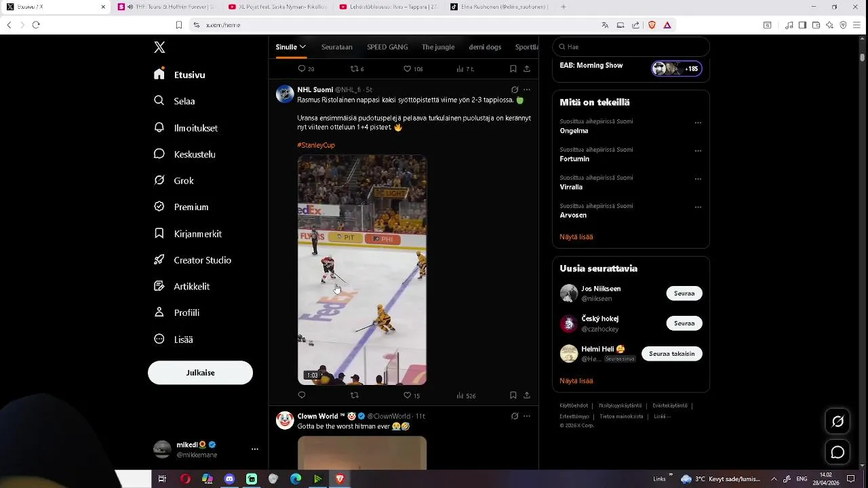Like the post with 106 likes
Viewport: 868px width, 488px height.
407,68
